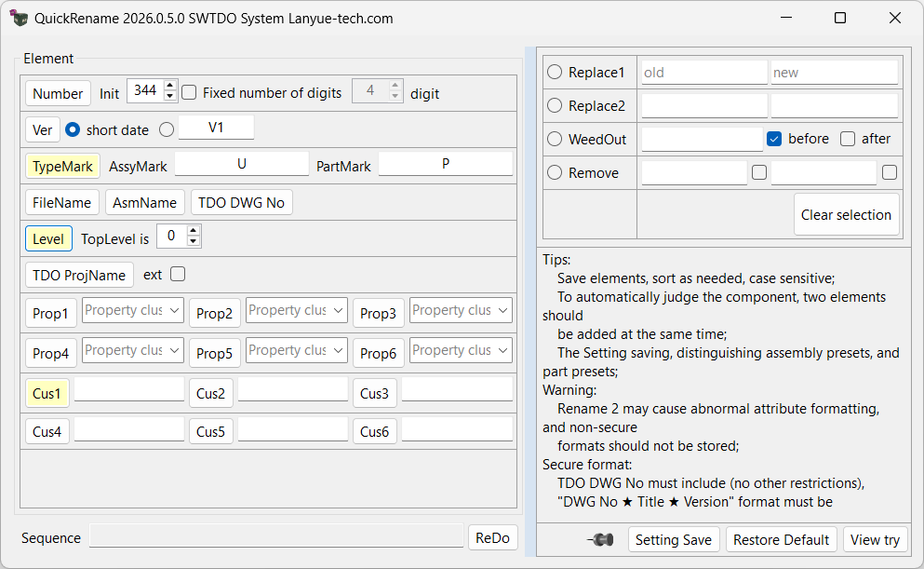Increase the Init number with up arrow
The height and width of the screenshot is (569, 924).
[x=169, y=87]
